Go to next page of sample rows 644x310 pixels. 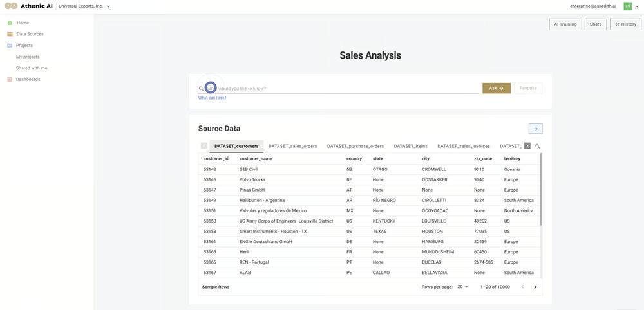click(535, 287)
